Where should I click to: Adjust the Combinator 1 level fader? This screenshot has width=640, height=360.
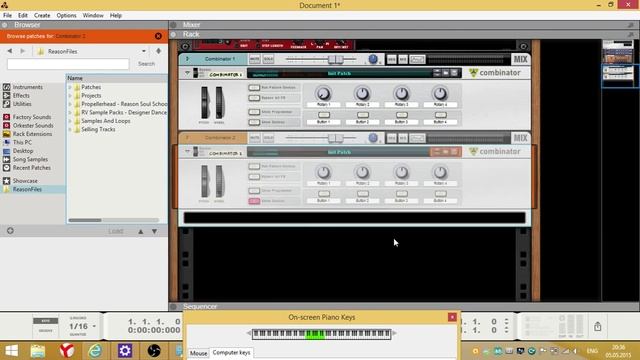pos(336,60)
